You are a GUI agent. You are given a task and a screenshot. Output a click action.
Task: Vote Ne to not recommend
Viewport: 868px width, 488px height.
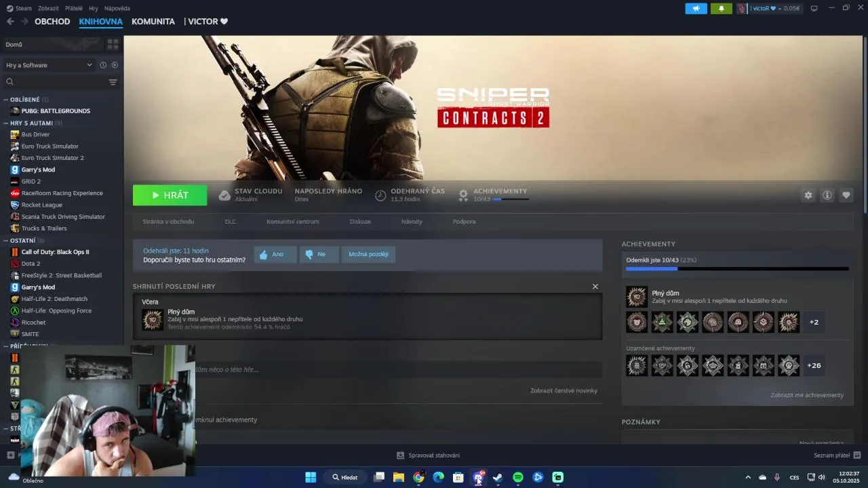319,254
